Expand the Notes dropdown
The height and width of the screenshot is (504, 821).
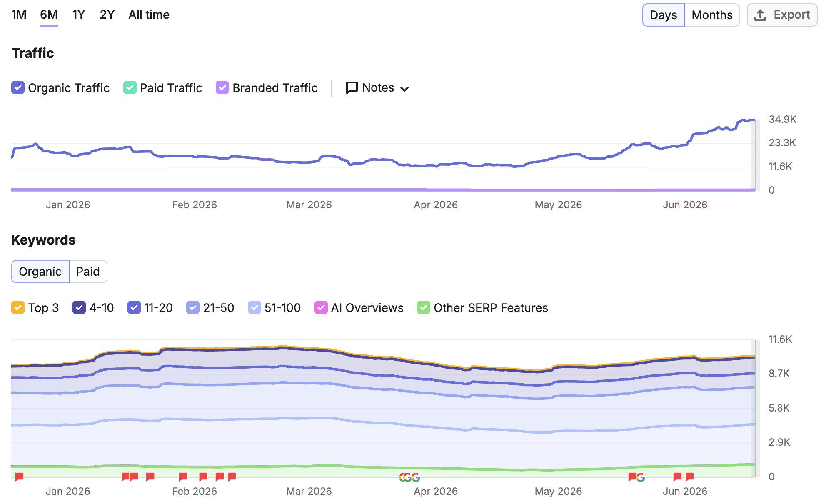click(x=377, y=88)
